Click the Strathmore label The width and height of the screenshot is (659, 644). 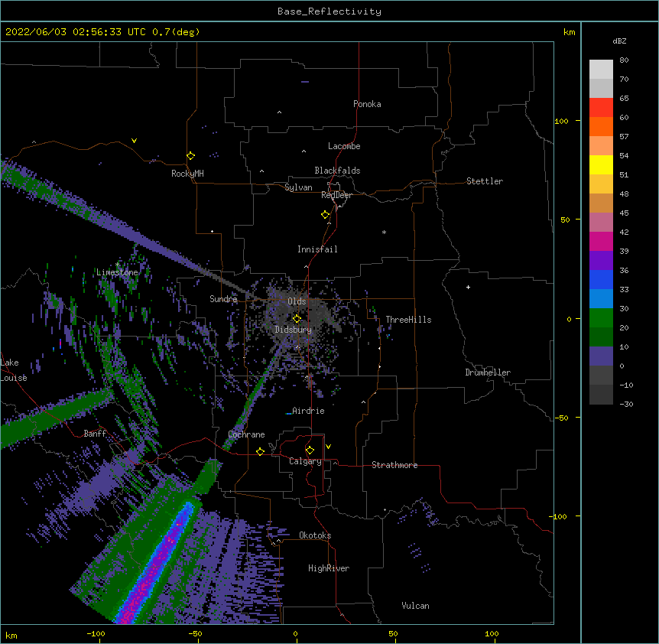[394, 465]
